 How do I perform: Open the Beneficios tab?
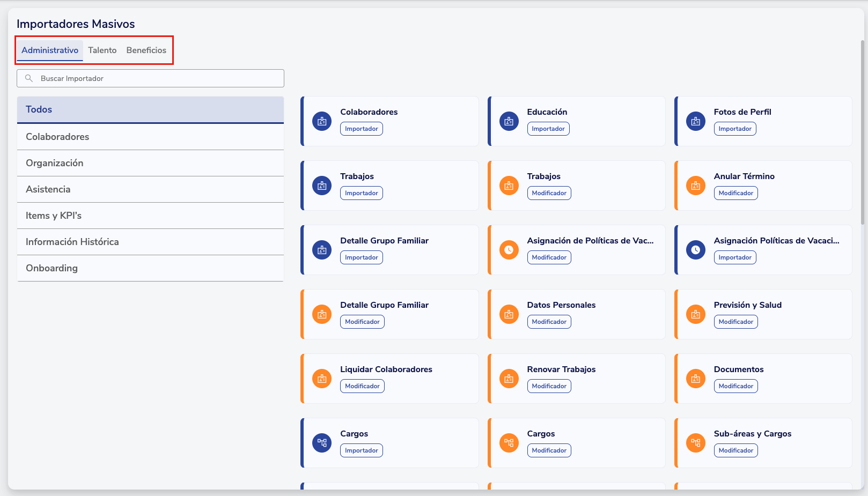click(146, 50)
